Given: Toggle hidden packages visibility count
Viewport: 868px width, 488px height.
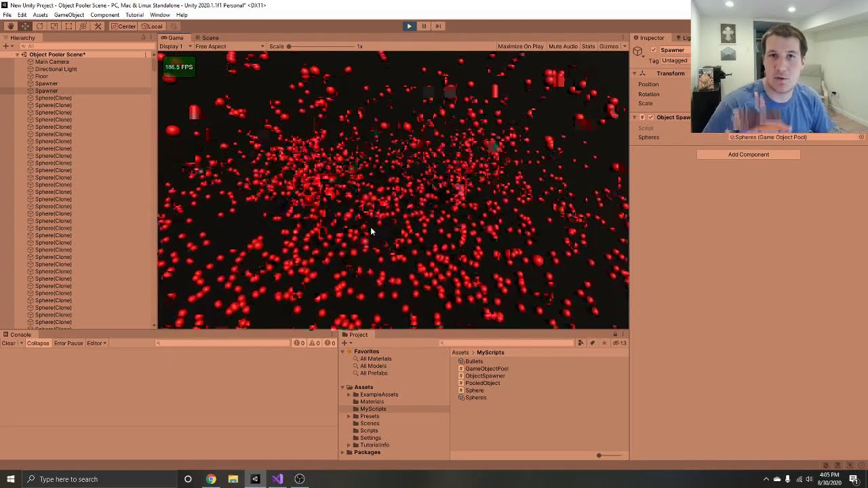Looking at the screenshot, I should click(x=620, y=343).
